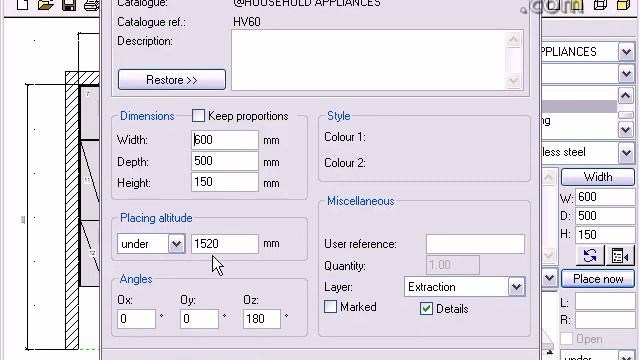Click the User reference input field

475,244
